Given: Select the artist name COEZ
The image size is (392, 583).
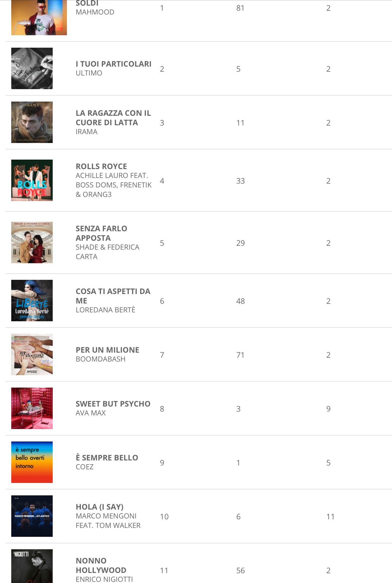Looking at the screenshot, I should click(x=85, y=467).
